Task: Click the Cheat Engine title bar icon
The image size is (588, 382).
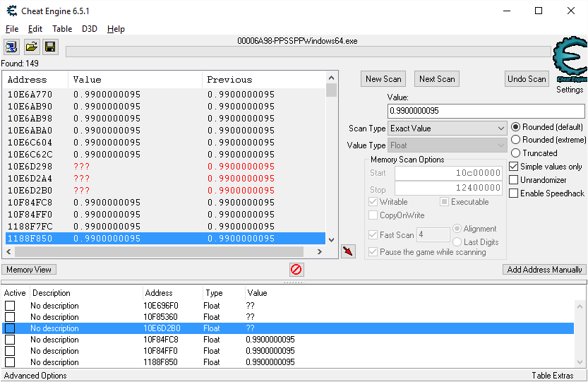Action: point(11,11)
